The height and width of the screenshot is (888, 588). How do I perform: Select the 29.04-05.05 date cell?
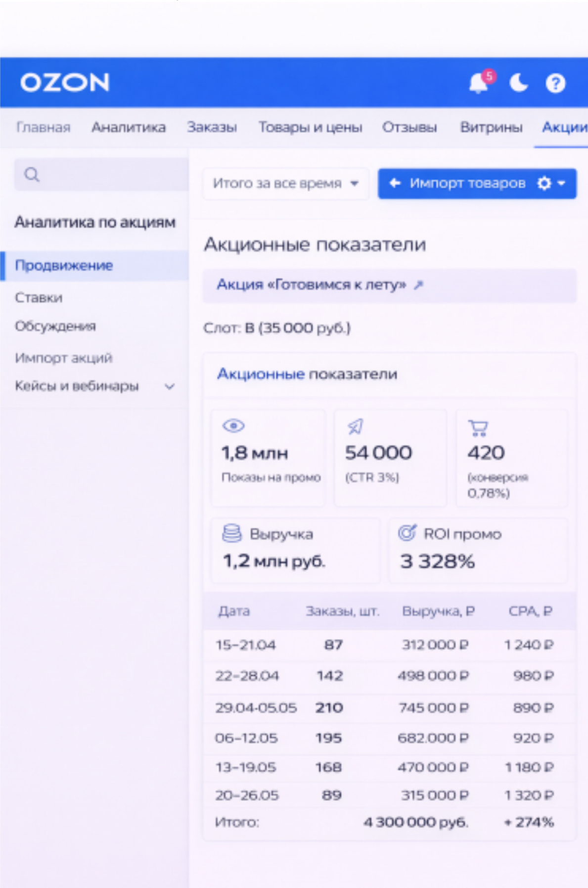pyautogui.click(x=256, y=708)
